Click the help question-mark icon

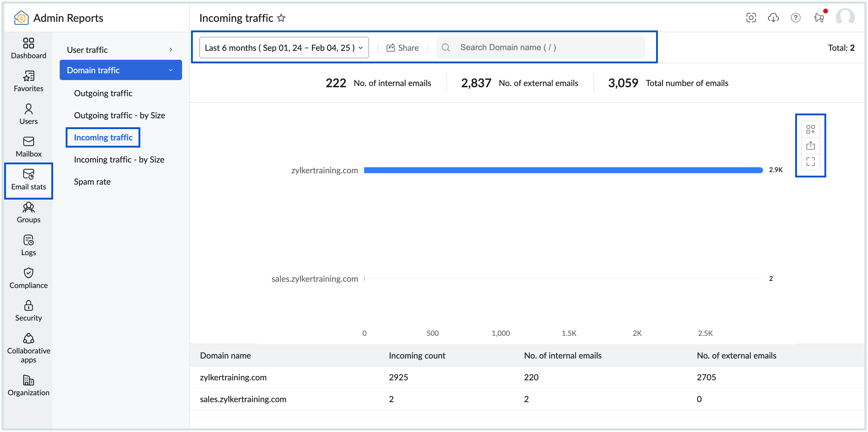tap(796, 18)
